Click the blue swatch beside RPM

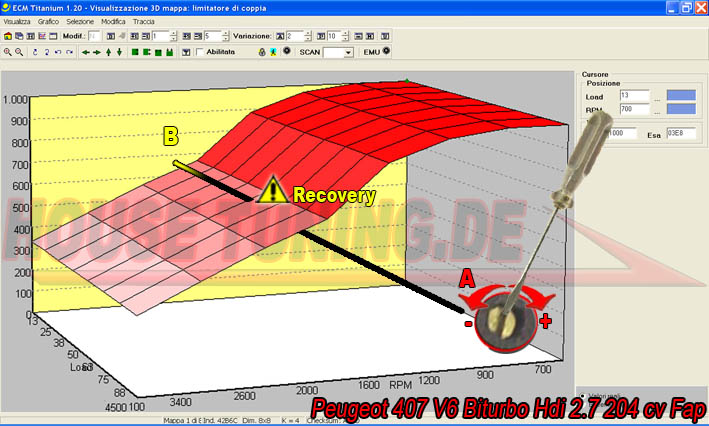[680, 111]
